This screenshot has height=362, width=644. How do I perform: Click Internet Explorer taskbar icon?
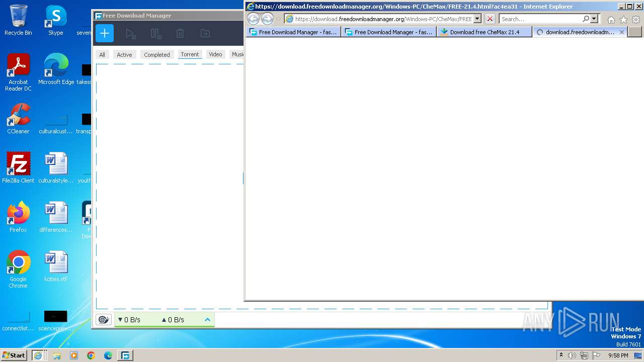tap(38, 355)
